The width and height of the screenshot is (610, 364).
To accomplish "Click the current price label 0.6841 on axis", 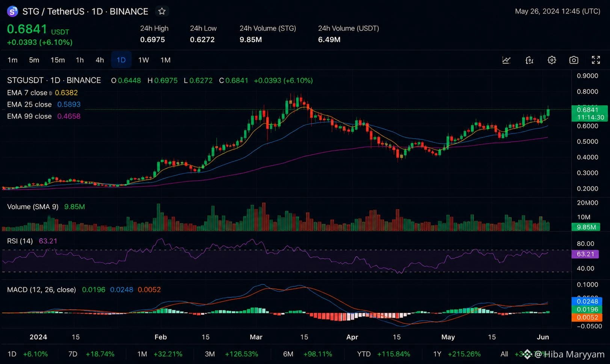I will click(x=589, y=110).
